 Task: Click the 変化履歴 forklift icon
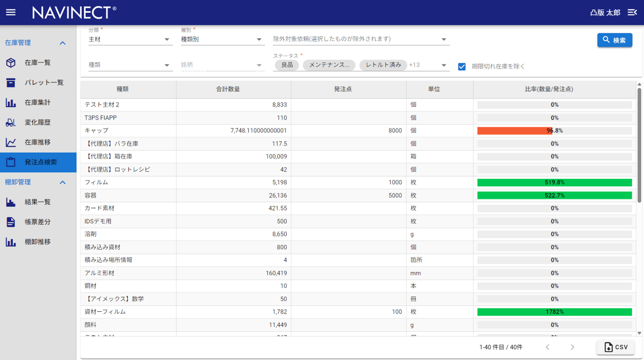click(11, 122)
